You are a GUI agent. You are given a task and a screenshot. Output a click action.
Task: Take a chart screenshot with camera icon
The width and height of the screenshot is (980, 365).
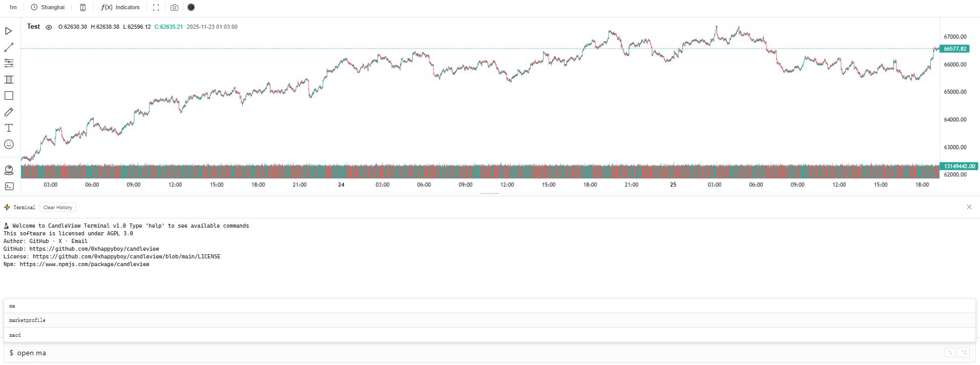point(175,8)
